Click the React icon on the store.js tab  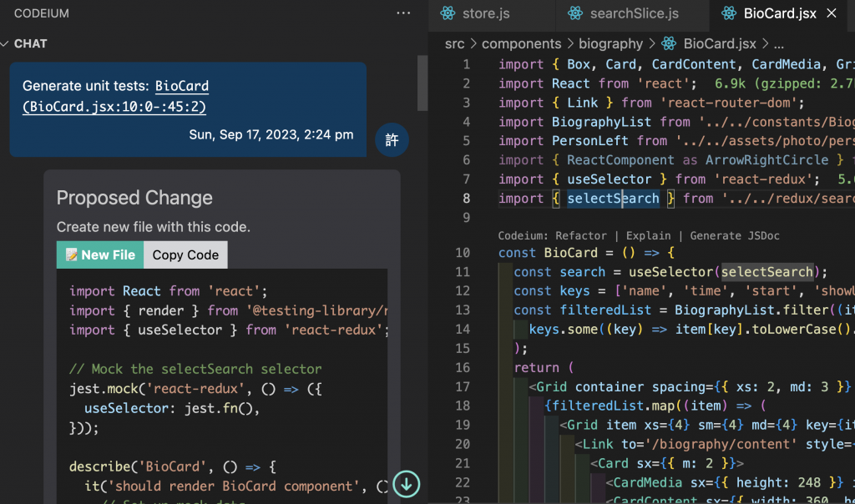448,13
